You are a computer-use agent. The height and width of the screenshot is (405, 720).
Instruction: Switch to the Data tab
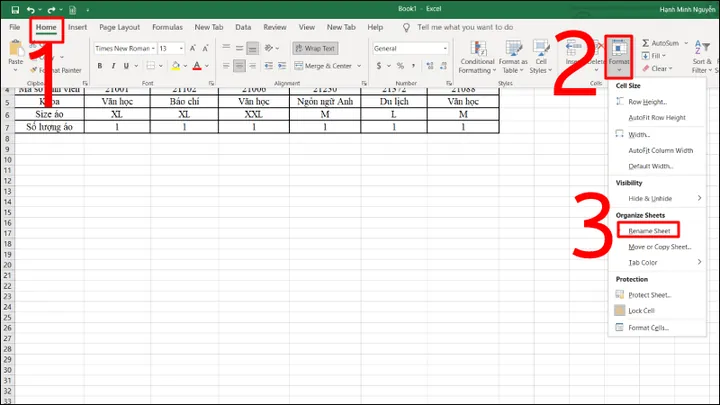[x=243, y=27]
